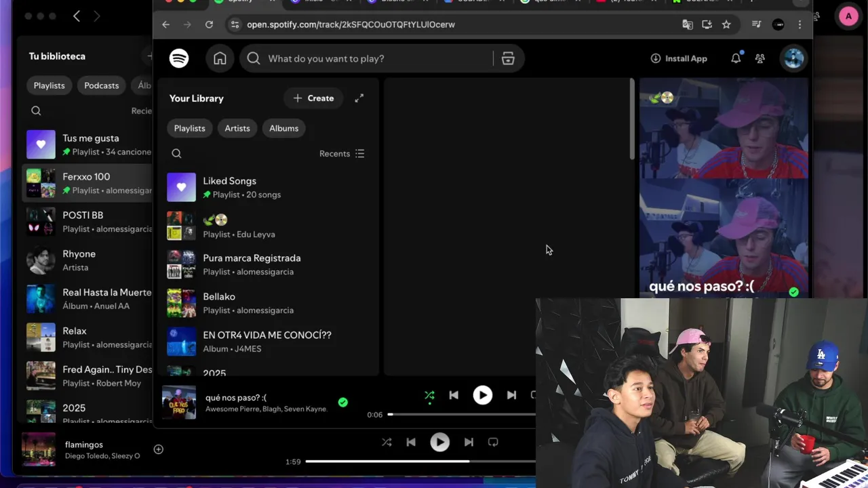Image resolution: width=868 pixels, height=488 pixels.
Task: Open the user profile avatar menu
Action: [793, 58]
